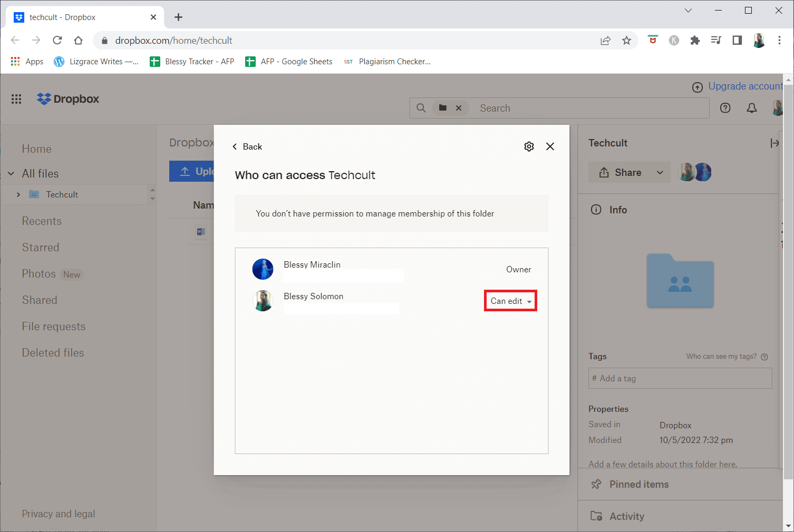
Task: Open the help question mark icon
Action: coord(725,108)
